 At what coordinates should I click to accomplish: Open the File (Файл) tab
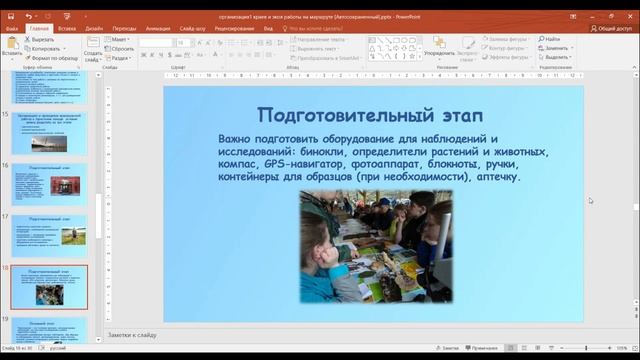(x=12, y=28)
